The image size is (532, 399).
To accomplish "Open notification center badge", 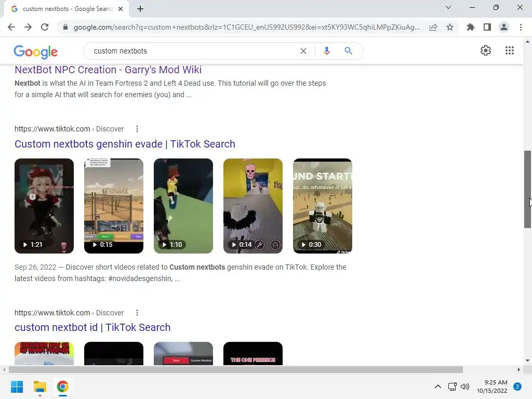I will point(517,387).
